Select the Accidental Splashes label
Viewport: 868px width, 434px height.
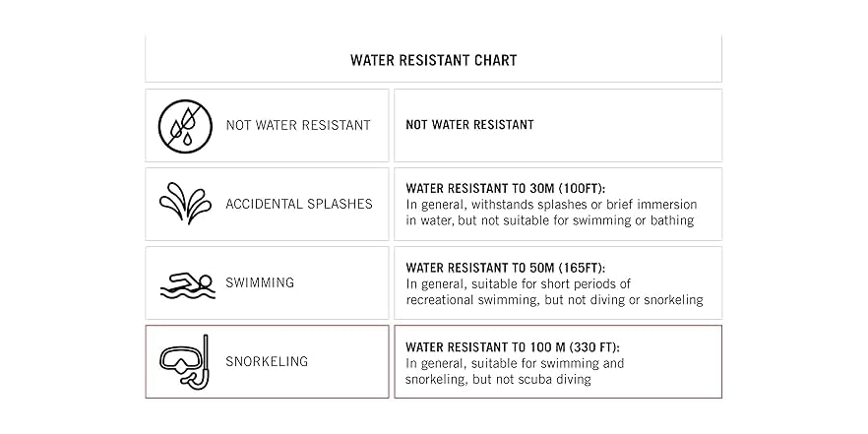point(299,204)
